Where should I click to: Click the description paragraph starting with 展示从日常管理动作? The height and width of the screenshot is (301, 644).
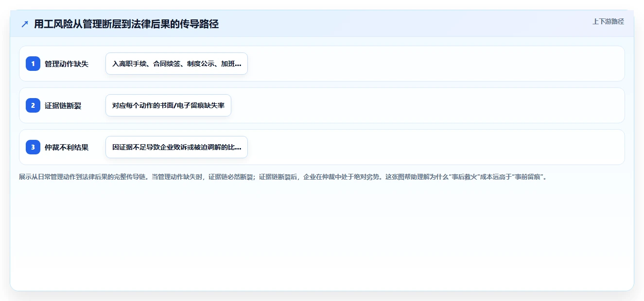tap(284, 177)
